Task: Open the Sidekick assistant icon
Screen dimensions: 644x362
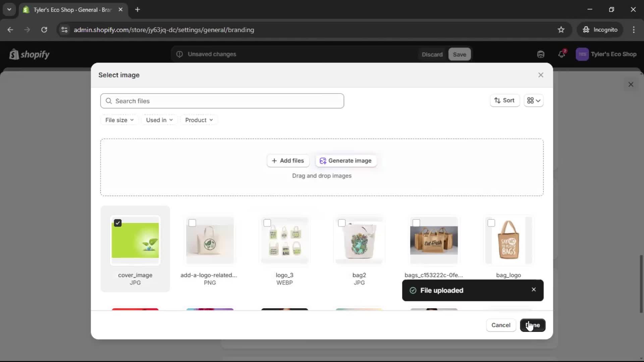Action: pyautogui.click(x=541, y=54)
